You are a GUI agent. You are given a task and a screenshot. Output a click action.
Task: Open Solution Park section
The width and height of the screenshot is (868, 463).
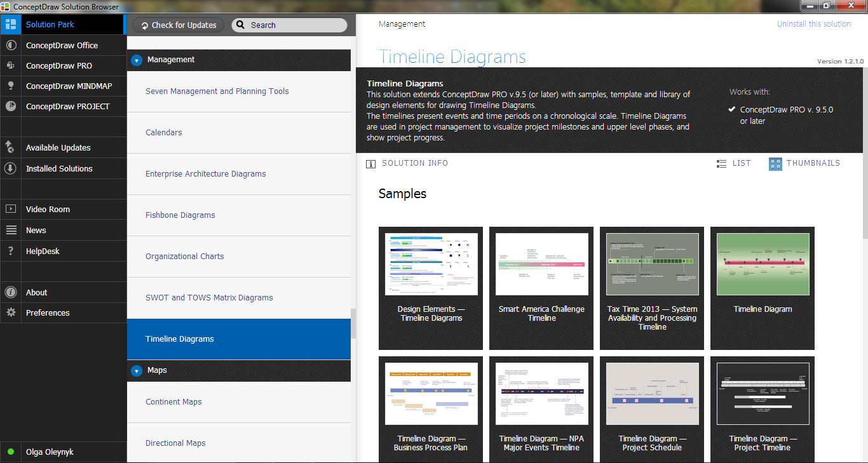63,25
